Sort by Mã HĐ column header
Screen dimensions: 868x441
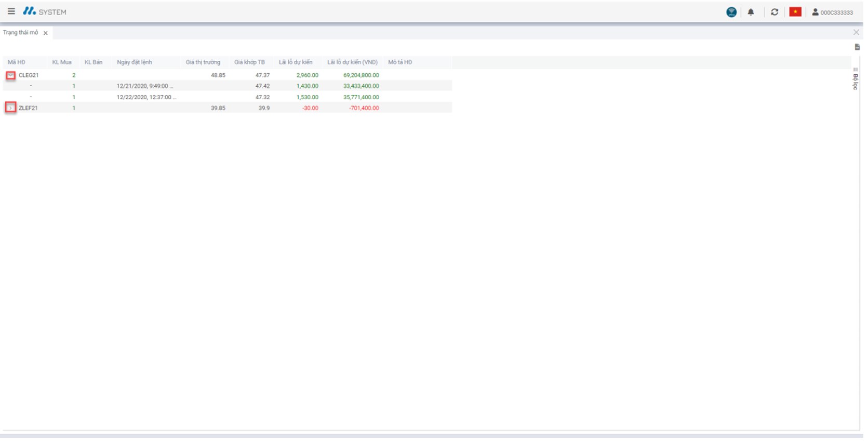click(x=17, y=62)
